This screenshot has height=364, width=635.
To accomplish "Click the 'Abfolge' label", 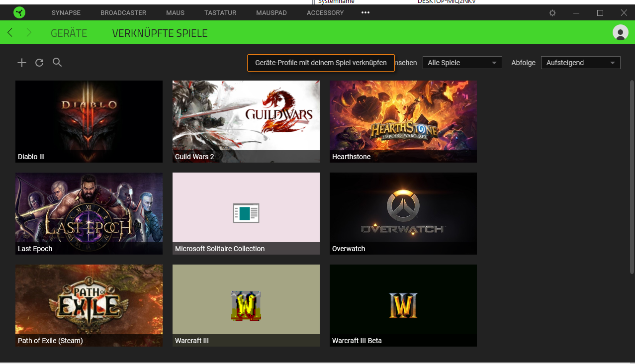I will point(523,63).
